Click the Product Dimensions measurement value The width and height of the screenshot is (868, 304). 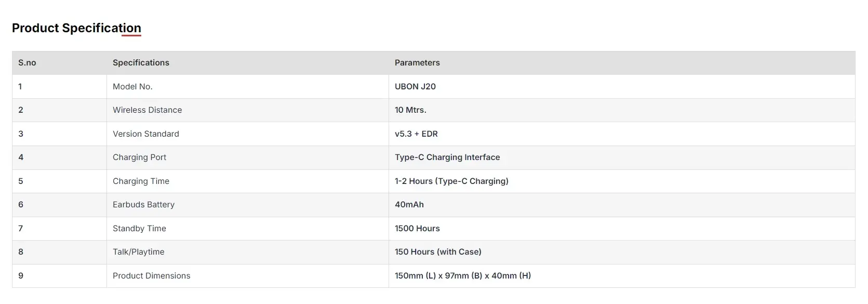point(463,276)
